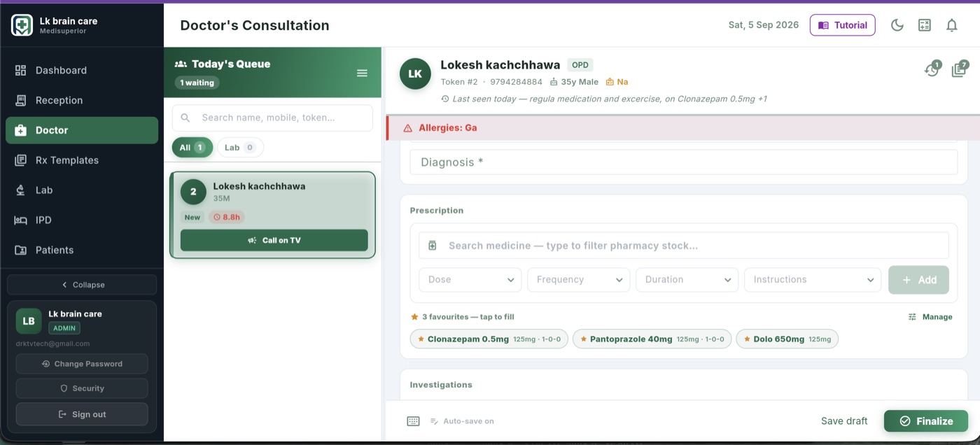Click the OPD badge
The height and width of the screenshot is (445, 980).
[x=580, y=65]
